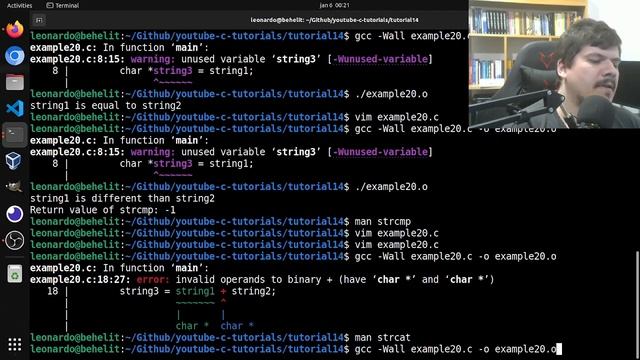Click the red 'error:' label in compiler output
The width and height of the screenshot is (640, 360).
(x=153, y=280)
